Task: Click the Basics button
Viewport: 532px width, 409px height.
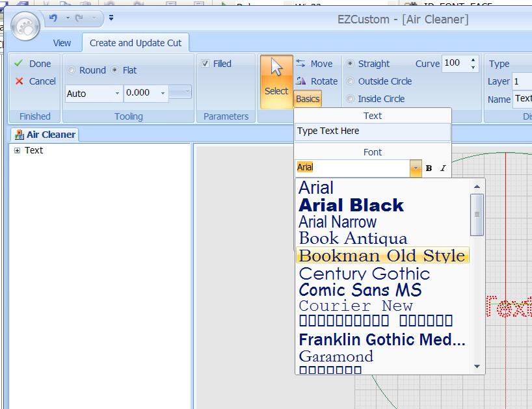Action: 308,99
